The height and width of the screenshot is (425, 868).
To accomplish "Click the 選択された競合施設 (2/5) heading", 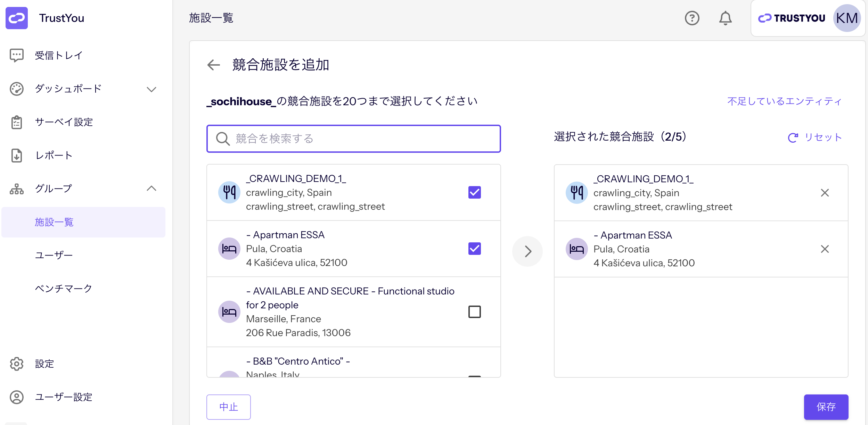I will [x=620, y=136].
